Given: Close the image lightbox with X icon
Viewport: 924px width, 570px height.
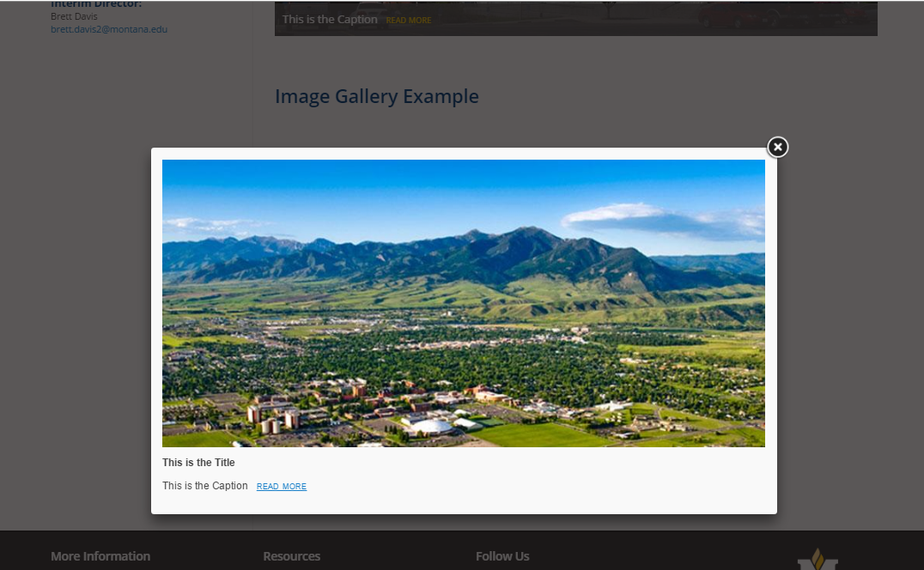Looking at the screenshot, I should (777, 147).
